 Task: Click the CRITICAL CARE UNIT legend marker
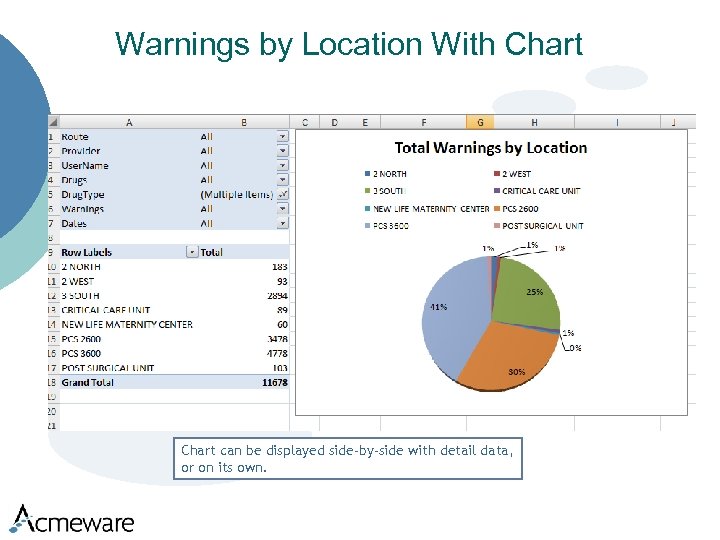pyautogui.click(x=497, y=191)
